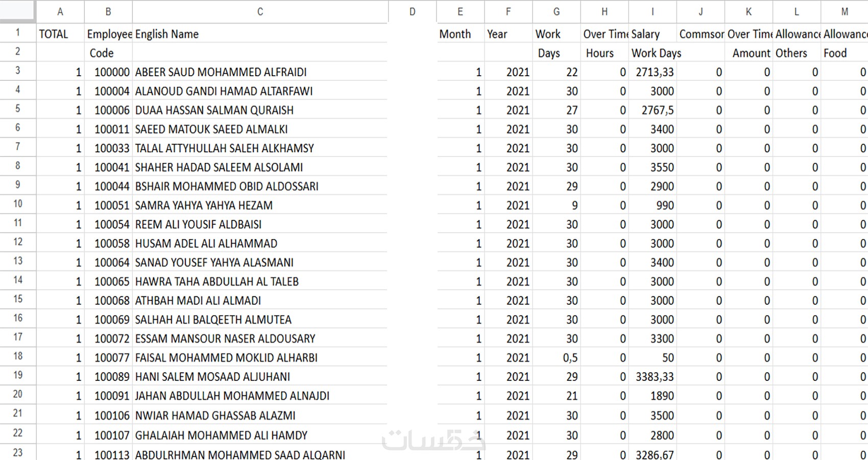Select column G header
Screen dimensions: 868x460
pos(556,12)
